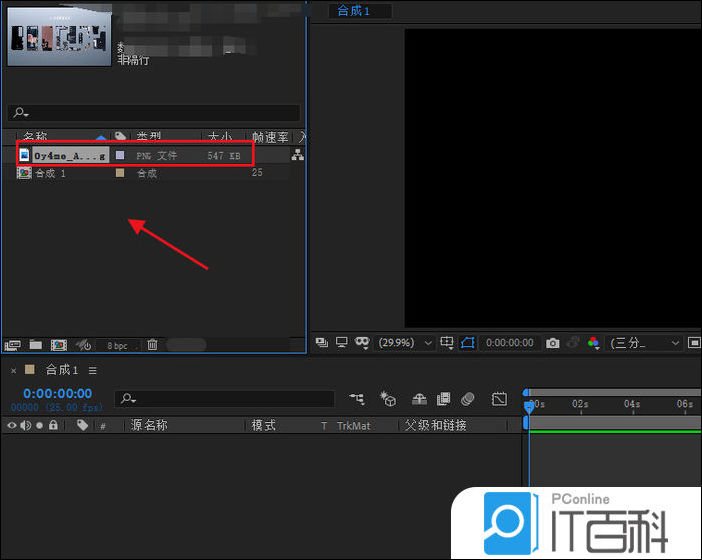The height and width of the screenshot is (560, 702).
Task: Create a new composition from the Project panel
Action: click(x=59, y=345)
